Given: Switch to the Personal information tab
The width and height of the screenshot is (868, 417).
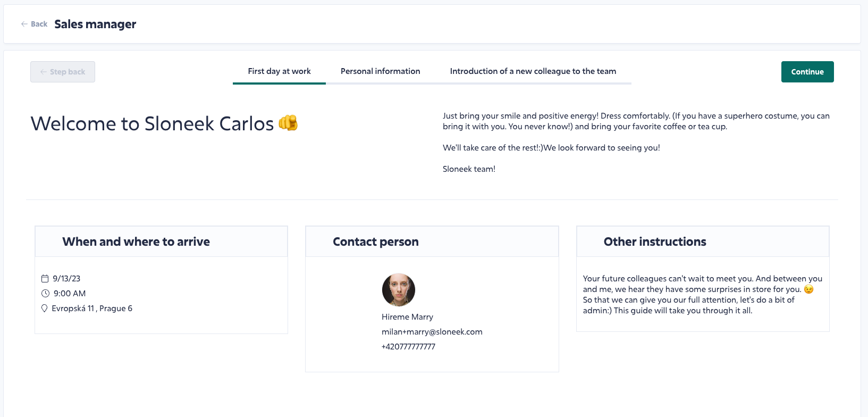Looking at the screenshot, I should point(380,71).
